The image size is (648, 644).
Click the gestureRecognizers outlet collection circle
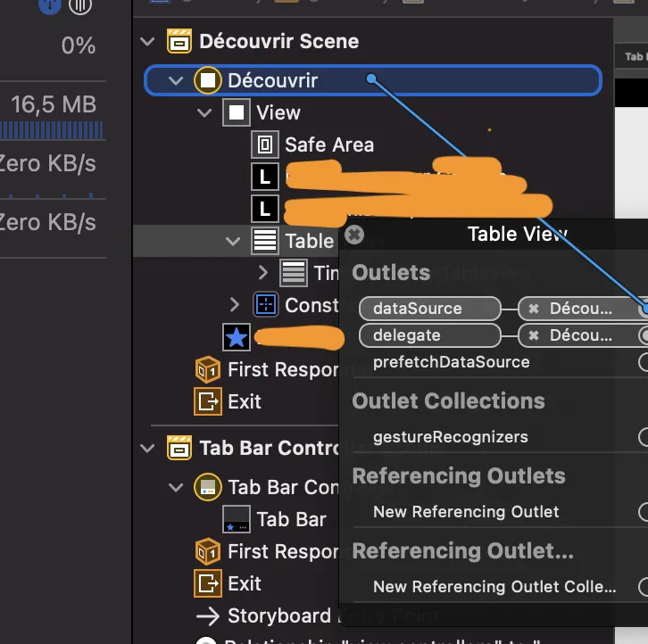point(644,437)
